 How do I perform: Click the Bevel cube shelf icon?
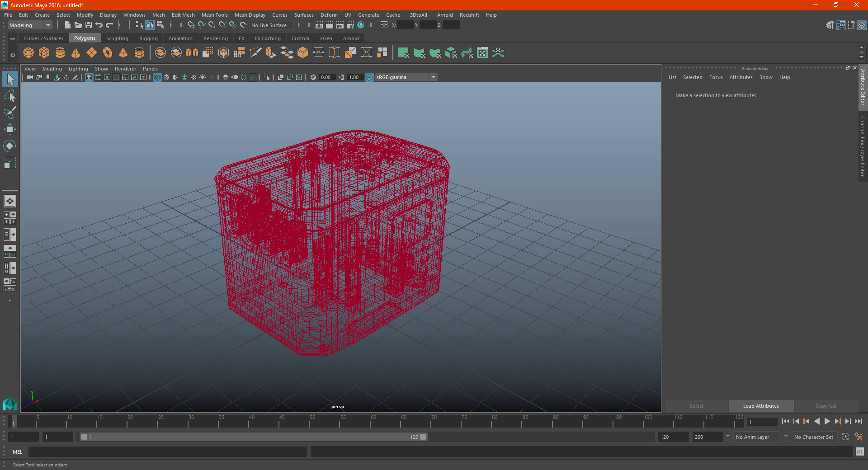point(303,53)
